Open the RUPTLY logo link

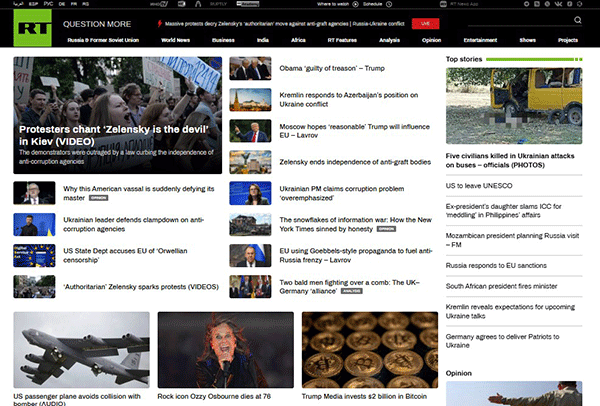[x=218, y=4]
